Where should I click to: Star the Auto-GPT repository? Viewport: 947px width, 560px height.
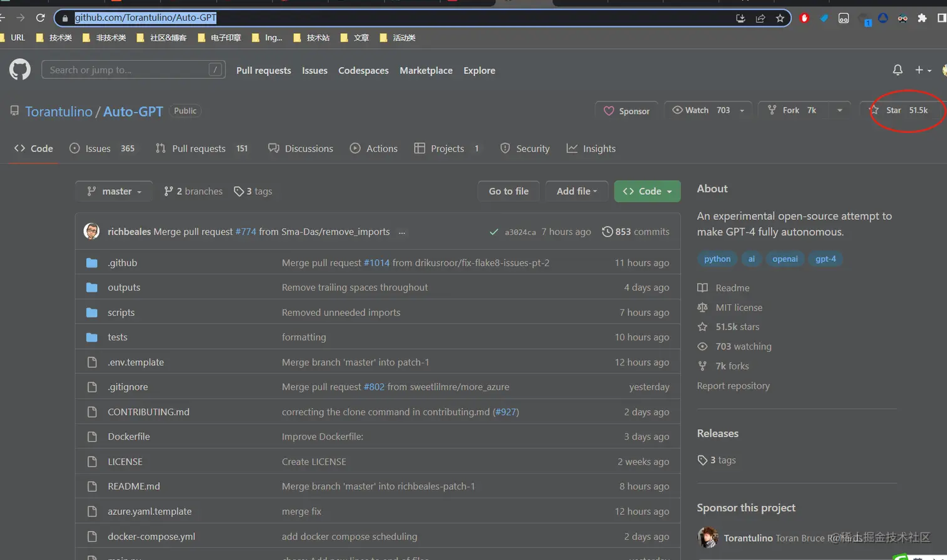pyautogui.click(x=901, y=110)
